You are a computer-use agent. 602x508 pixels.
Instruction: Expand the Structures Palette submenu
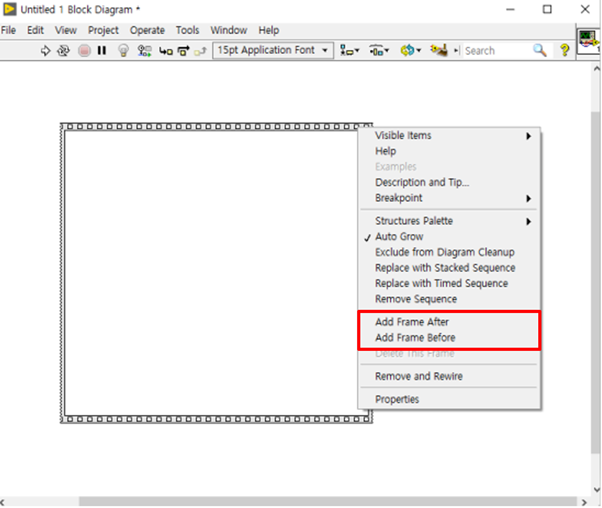pyautogui.click(x=449, y=221)
